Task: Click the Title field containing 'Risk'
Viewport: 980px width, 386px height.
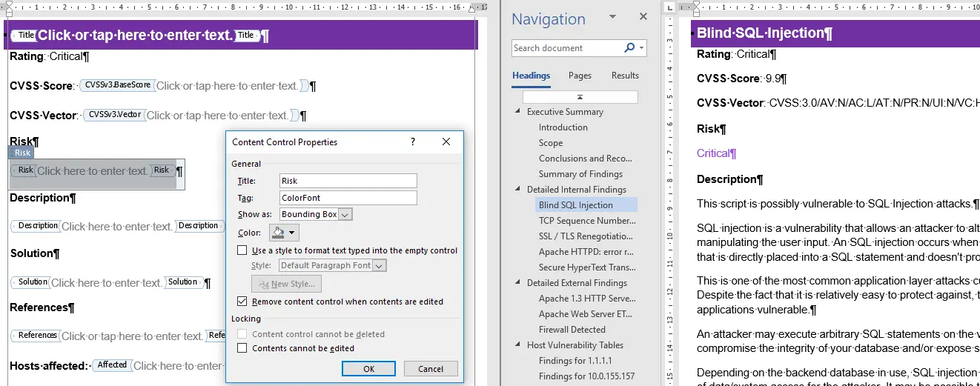Action: click(348, 181)
